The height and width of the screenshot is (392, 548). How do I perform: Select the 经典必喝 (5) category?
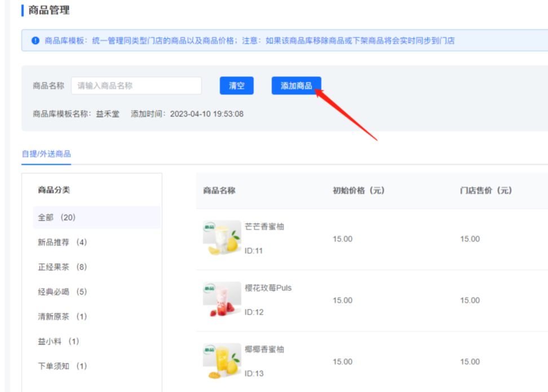[62, 292]
